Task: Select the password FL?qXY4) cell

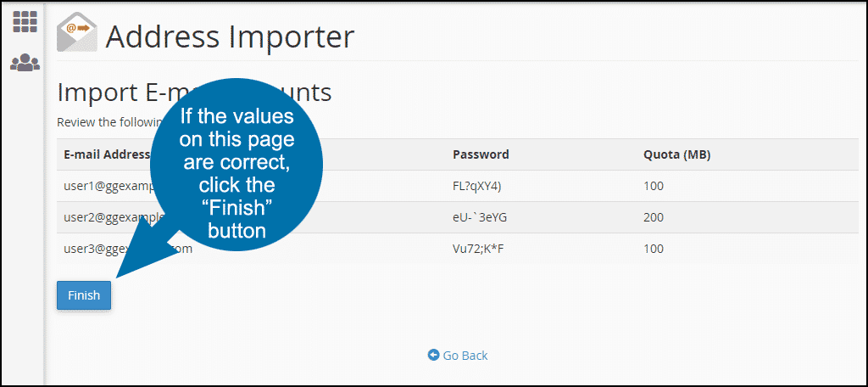Action: (476, 187)
